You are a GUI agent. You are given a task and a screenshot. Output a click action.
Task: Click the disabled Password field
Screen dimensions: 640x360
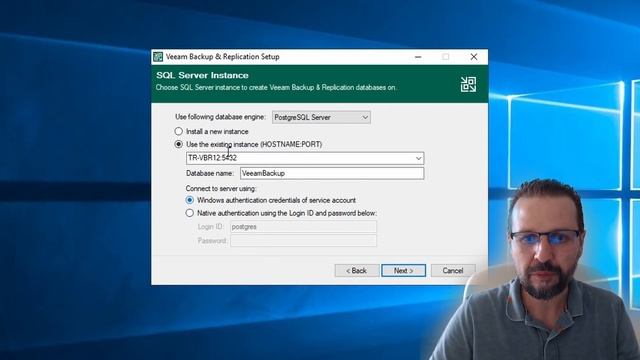[x=303, y=241]
